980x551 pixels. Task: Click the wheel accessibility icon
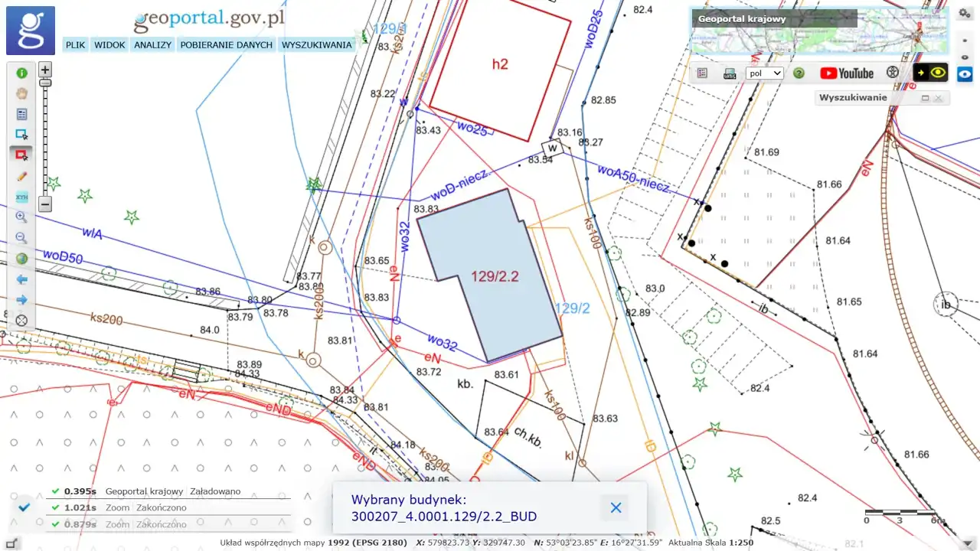pyautogui.click(x=892, y=73)
